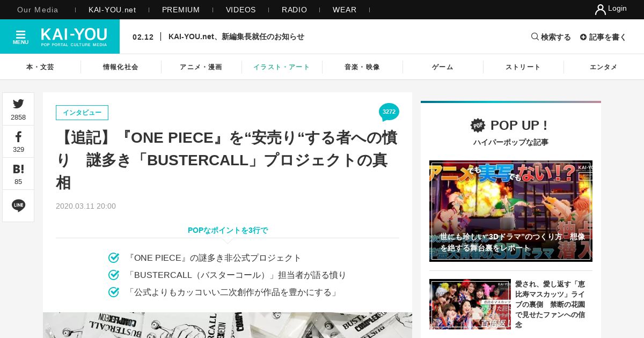
Task: Click the Login user icon
Action: (601, 9)
